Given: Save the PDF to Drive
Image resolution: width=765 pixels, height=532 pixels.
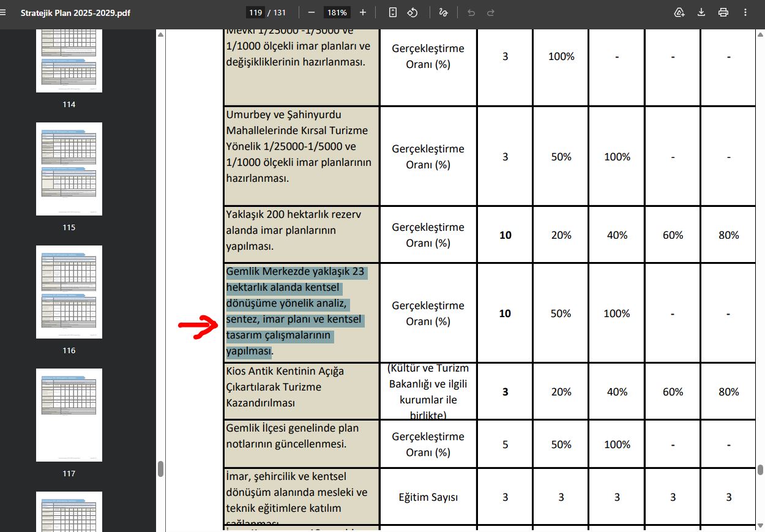Looking at the screenshot, I should [x=679, y=12].
